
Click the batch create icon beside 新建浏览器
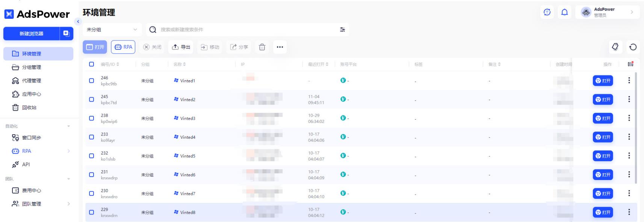pos(67,33)
